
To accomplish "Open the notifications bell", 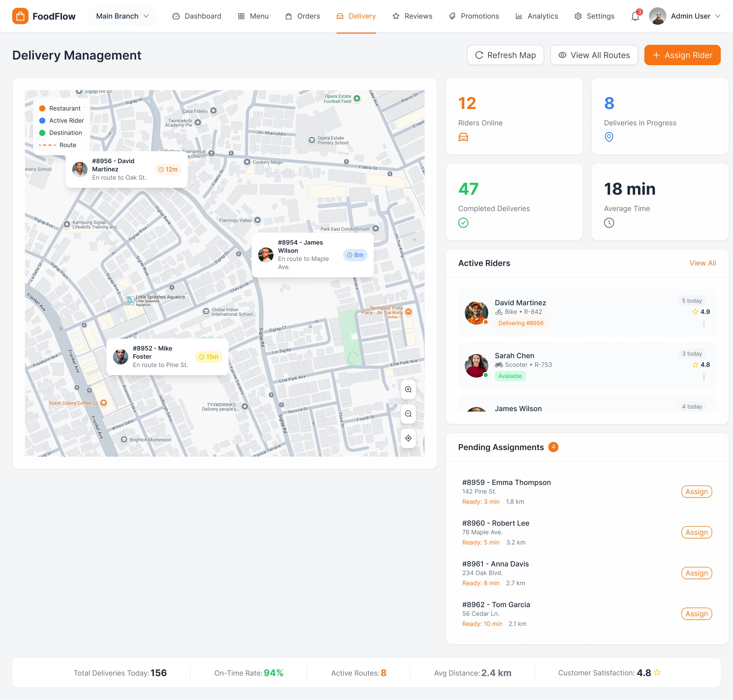I will tap(635, 16).
